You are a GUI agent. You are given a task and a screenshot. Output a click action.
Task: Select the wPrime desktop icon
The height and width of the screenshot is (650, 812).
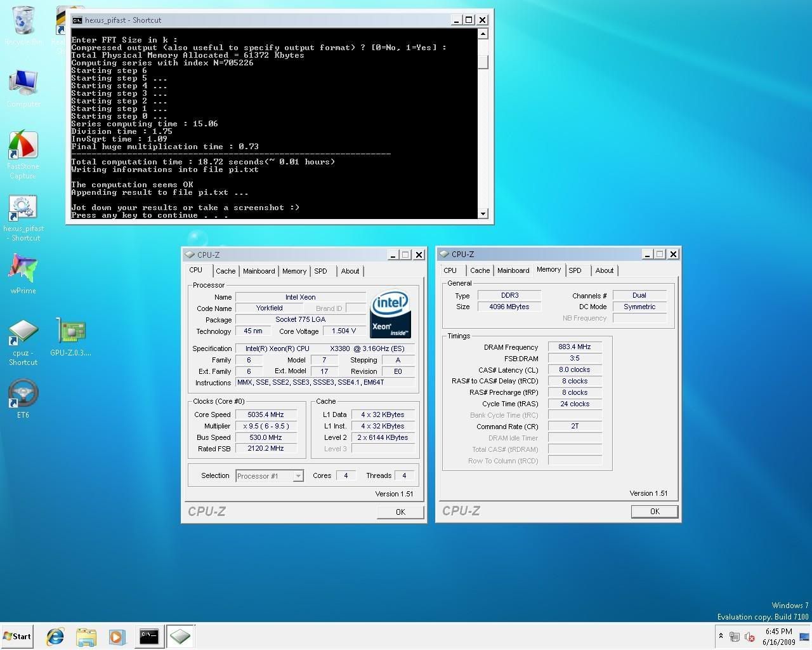[23, 274]
